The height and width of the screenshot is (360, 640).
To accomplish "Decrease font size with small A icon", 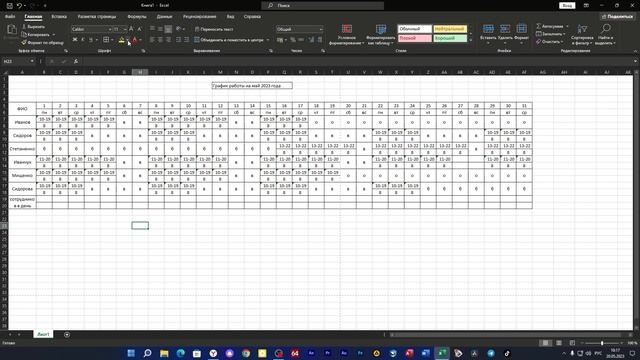I will pos(139,29).
